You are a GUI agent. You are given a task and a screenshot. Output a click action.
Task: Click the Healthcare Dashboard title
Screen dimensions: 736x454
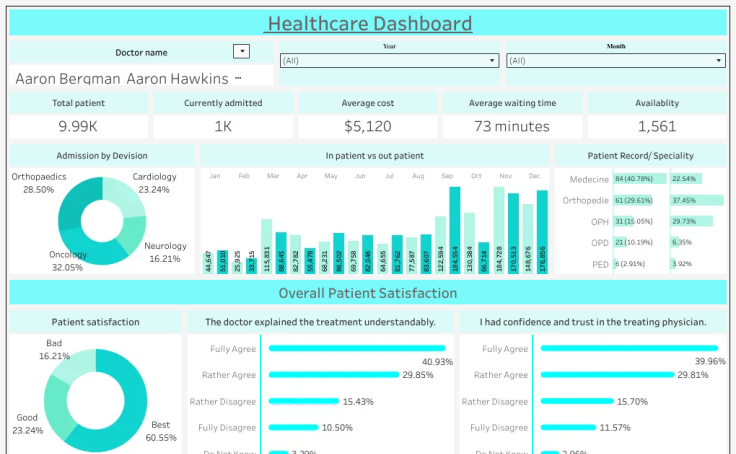point(368,23)
